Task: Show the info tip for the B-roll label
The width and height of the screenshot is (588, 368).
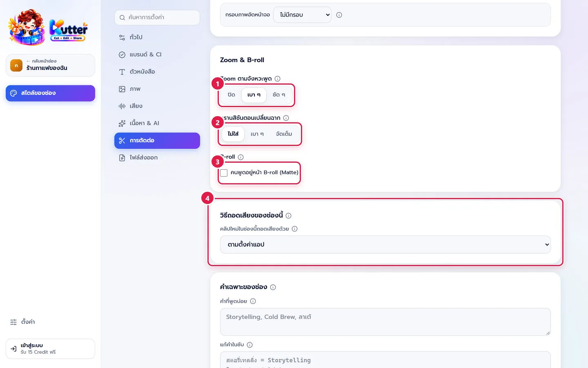Action: pos(241,157)
